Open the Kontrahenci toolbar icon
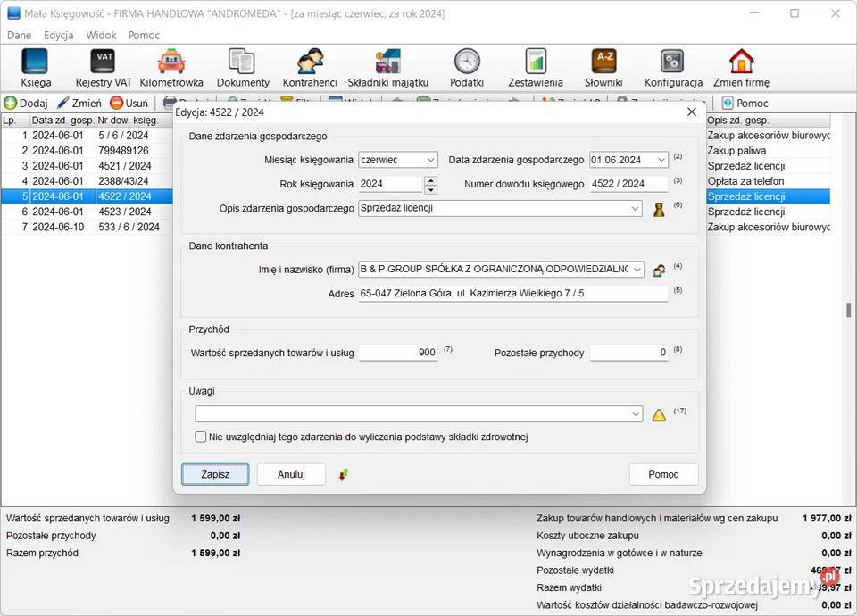The width and height of the screenshot is (857, 616). click(310, 62)
